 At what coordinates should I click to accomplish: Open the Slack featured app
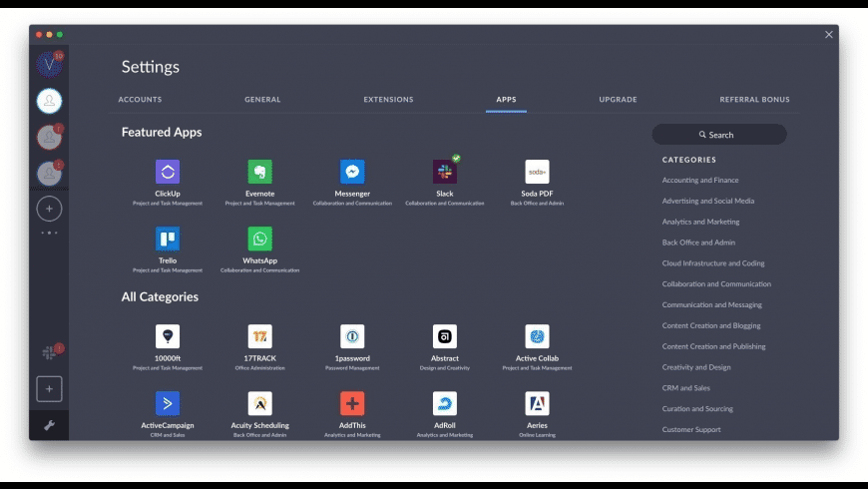445,172
